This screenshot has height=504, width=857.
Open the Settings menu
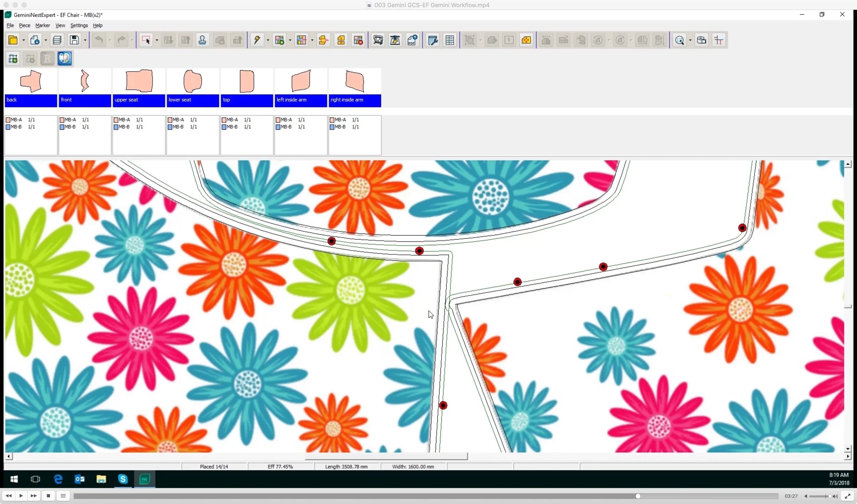tap(79, 25)
